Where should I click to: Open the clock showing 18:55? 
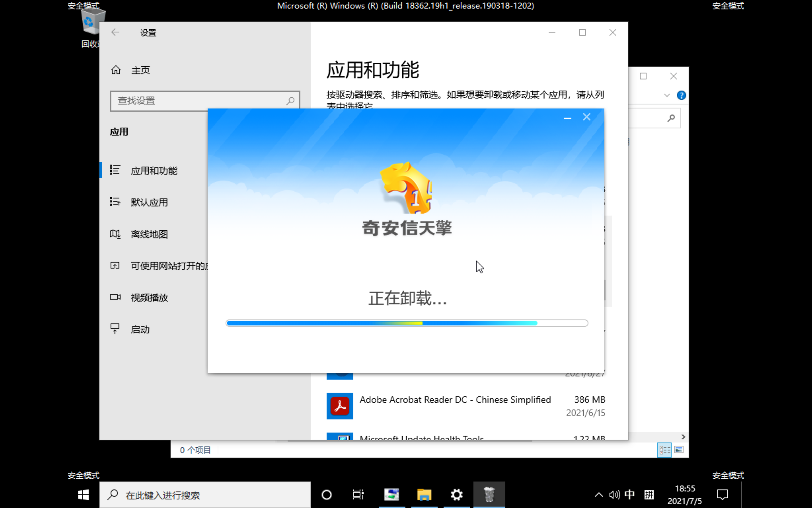pyautogui.click(x=685, y=495)
